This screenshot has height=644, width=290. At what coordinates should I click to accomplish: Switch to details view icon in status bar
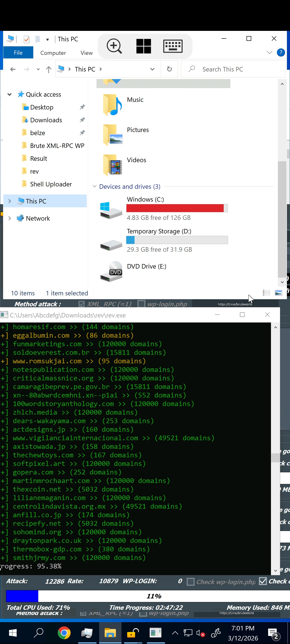click(x=266, y=293)
